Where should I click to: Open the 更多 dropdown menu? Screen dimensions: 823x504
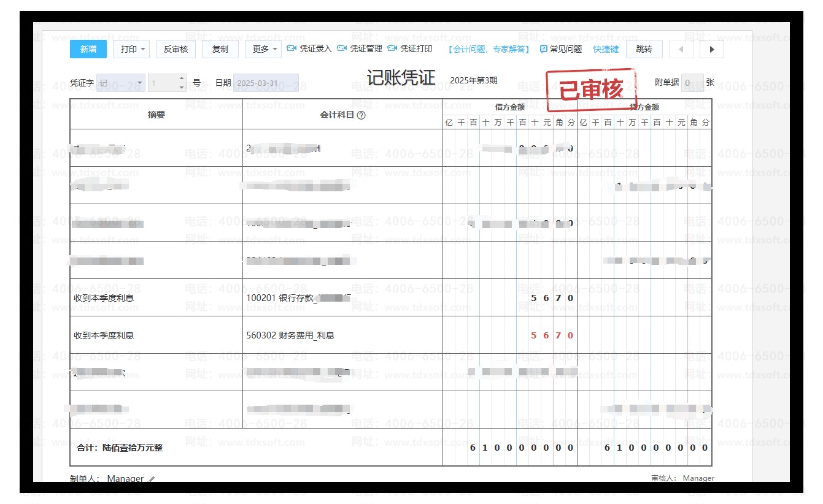tap(275, 49)
